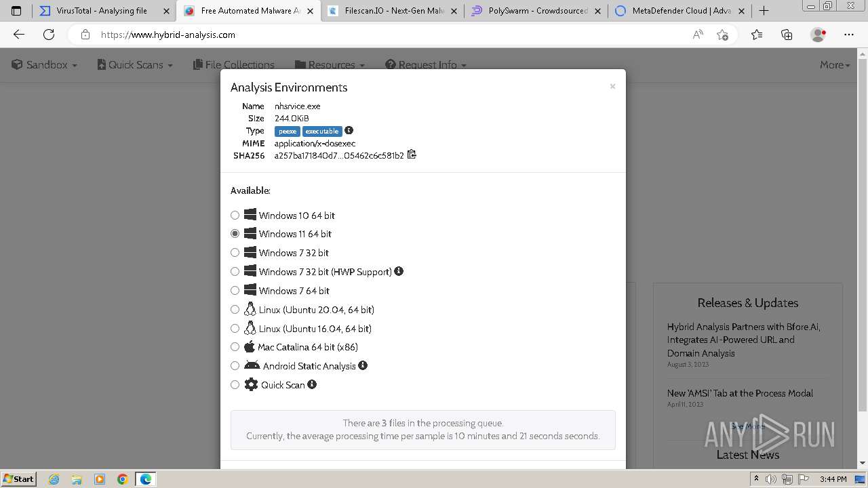Select the Edge browser taskbar icon
The height and width of the screenshot is (488, 868).
click(146, 479)
